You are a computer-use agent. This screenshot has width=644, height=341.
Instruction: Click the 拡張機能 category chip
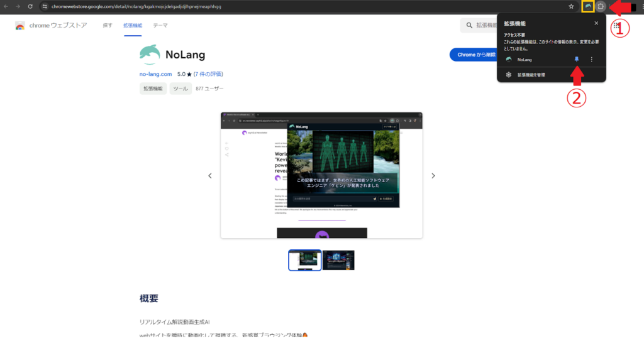click(x=153, y=89)
